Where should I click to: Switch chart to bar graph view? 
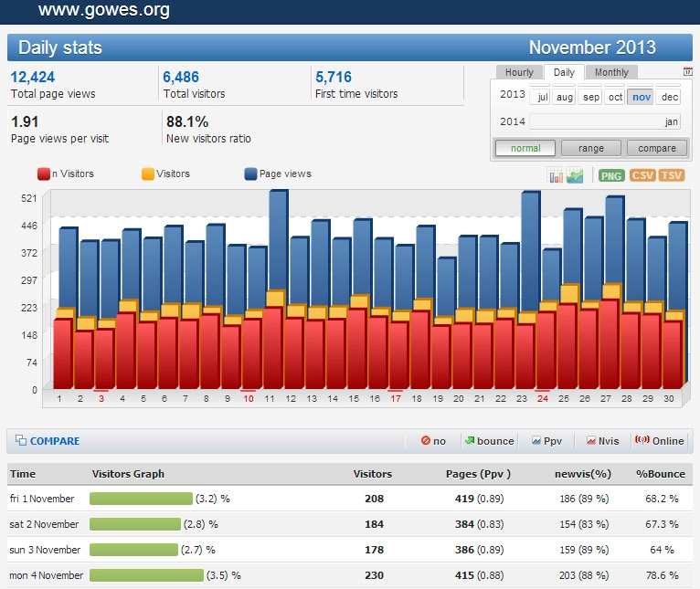(x=556, y=175)
